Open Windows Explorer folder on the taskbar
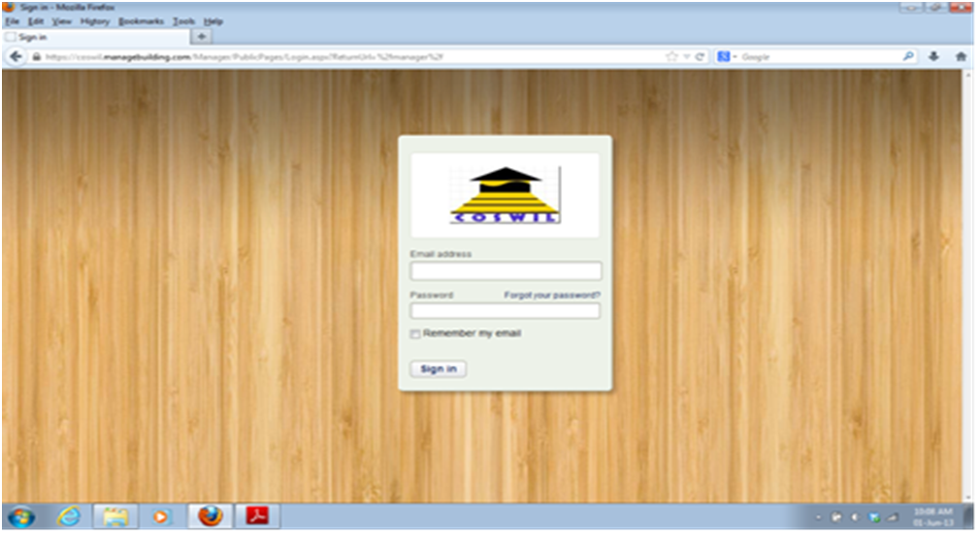The height and width of the screenshot is (535, 980). tap(116, 517)
